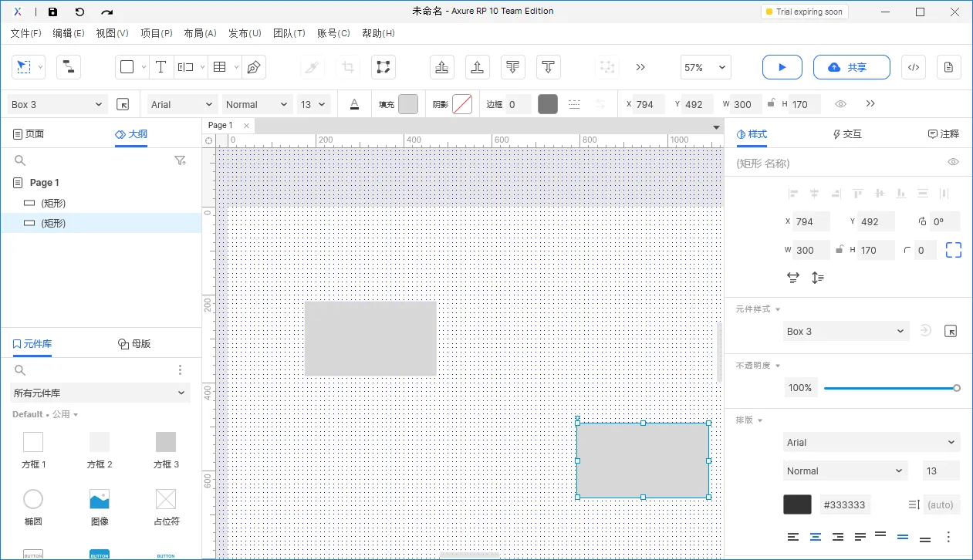The image size is (973, 560).
Task: Open the document specification icon
Action: (949, 67)
